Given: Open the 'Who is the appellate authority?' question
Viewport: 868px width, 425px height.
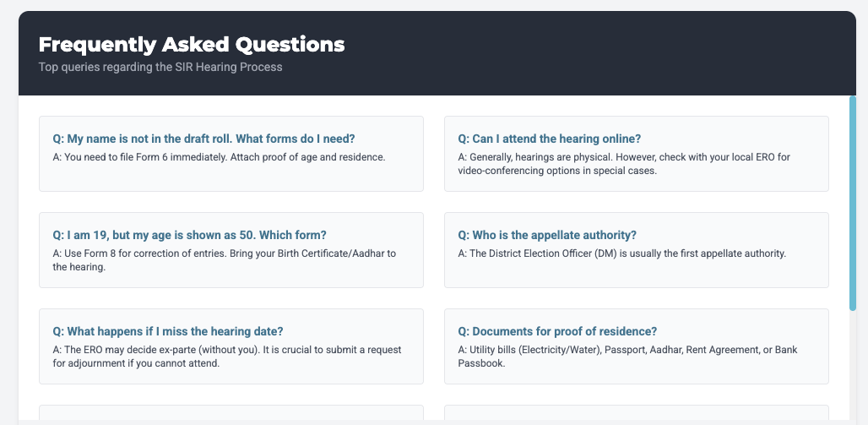Looking at the screenshot, I should pos(547,235).
